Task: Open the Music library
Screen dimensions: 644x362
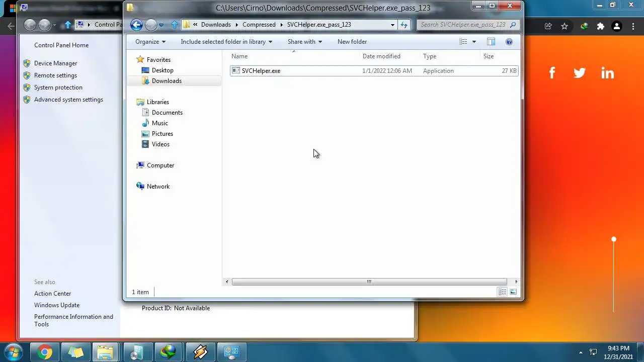Action: (160, 123)
